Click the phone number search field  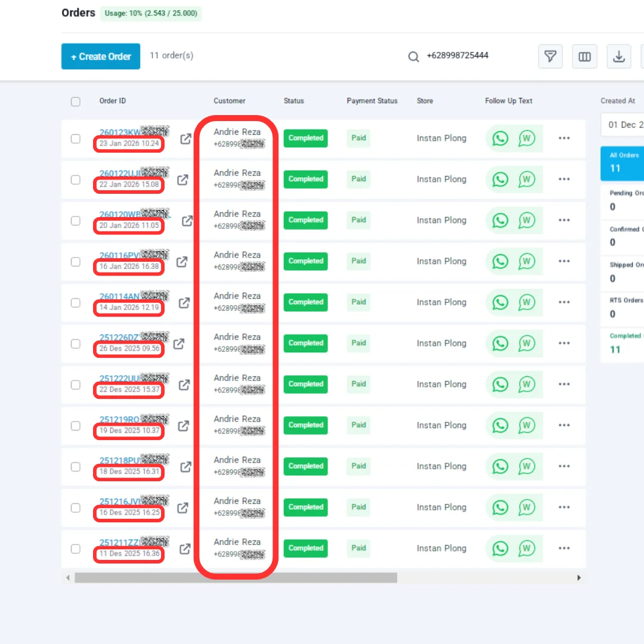coord(471,56)
